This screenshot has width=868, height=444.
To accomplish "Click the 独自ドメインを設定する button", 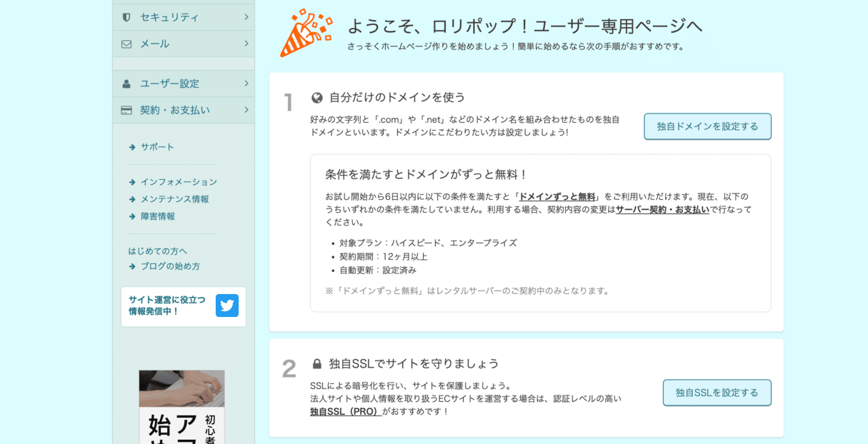I will [x=707, y=126].
